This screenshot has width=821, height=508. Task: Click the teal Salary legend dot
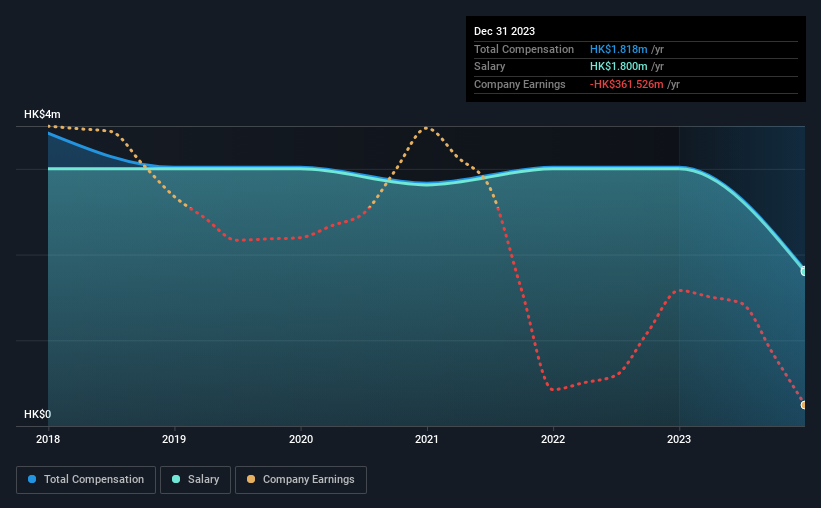176,479
